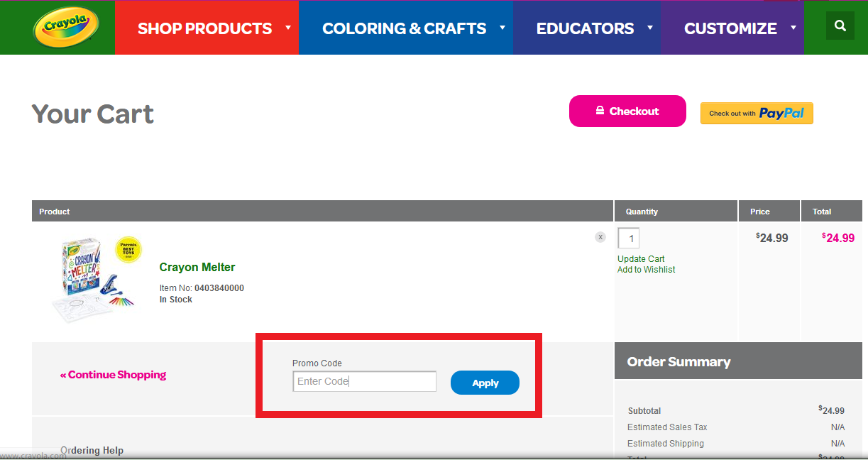Click the Order Summary heading
The width and height of the screenshot is (868, 460).
click(679, 362)
